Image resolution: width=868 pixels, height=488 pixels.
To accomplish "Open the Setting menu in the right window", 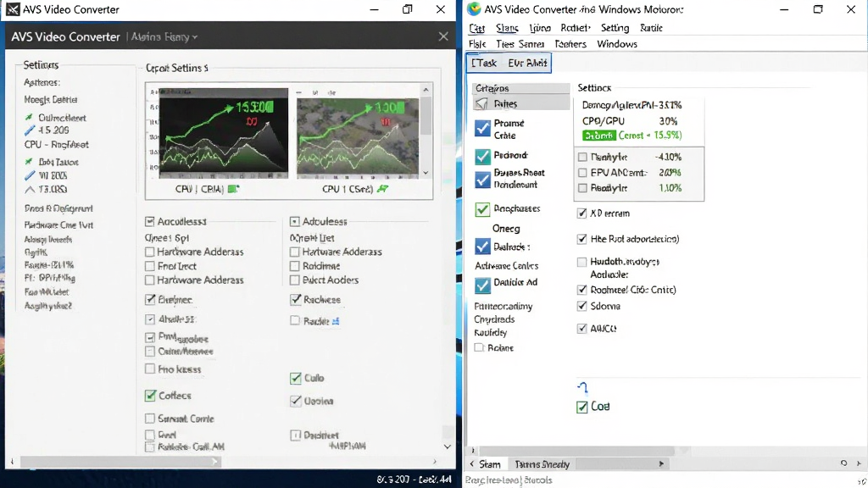I will pos(615,28).
